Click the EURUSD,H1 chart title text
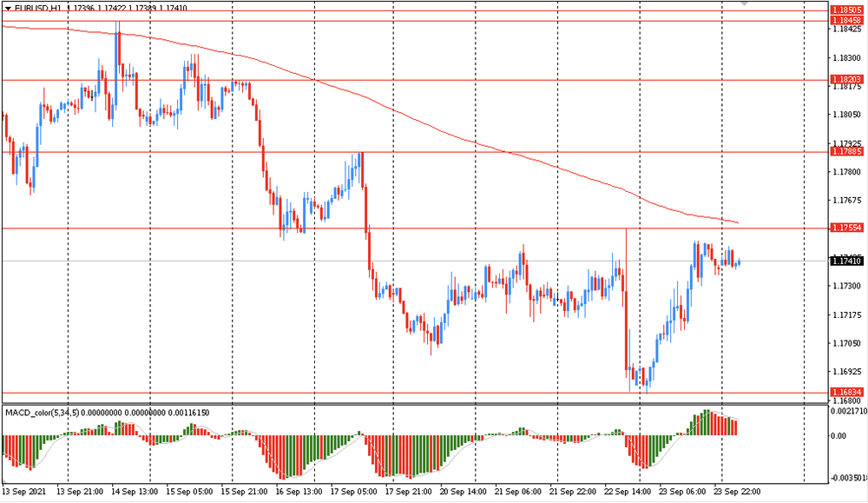The width and height of the screenshot is (868, 503). [38, 9]
